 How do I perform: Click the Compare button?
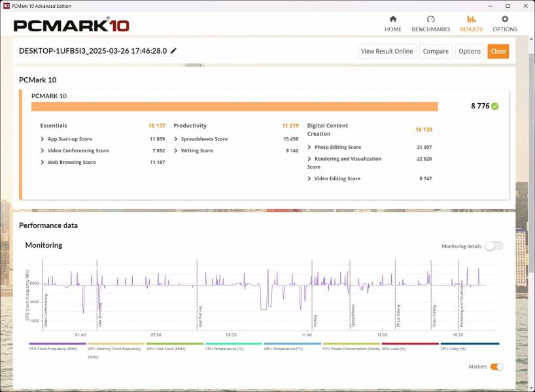click(436, 51)
